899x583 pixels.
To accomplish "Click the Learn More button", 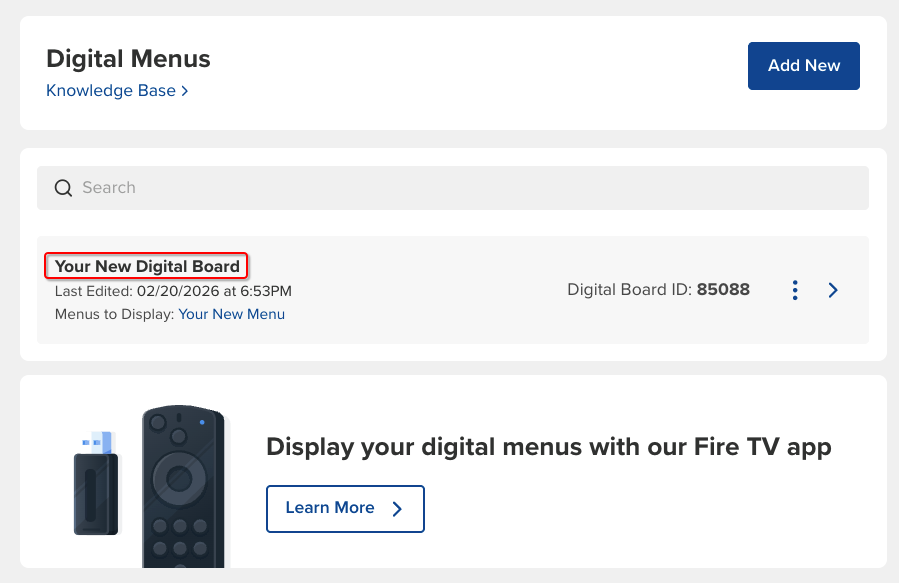I will click(x=344, y=508).
